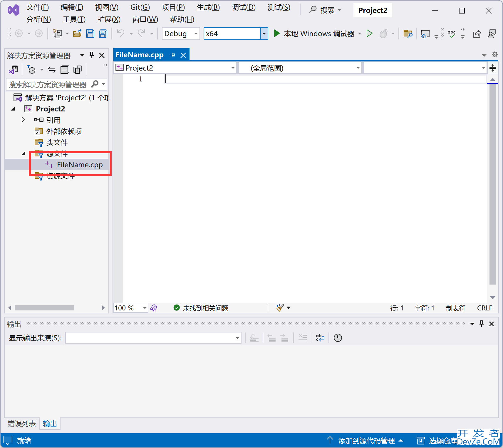Viewport: 503px width, 448px height.
Task: Select FileName.cpp in Solution Explorer
Action: (80, 165)
